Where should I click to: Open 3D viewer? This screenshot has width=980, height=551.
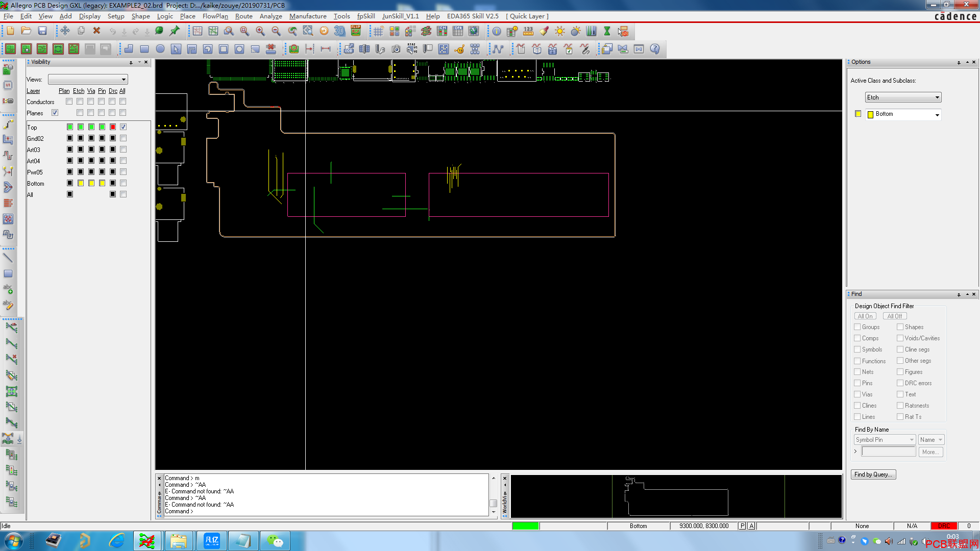[339, 31]
